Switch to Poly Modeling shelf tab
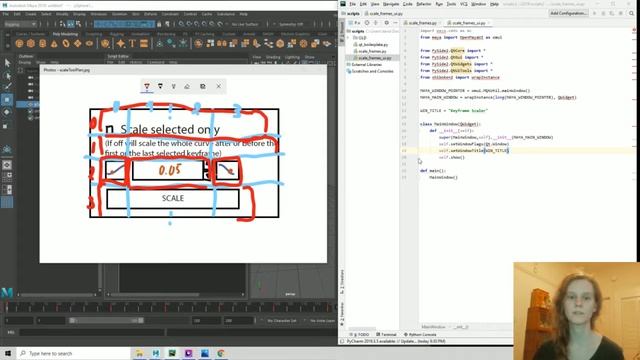 (x=65, y=34)
